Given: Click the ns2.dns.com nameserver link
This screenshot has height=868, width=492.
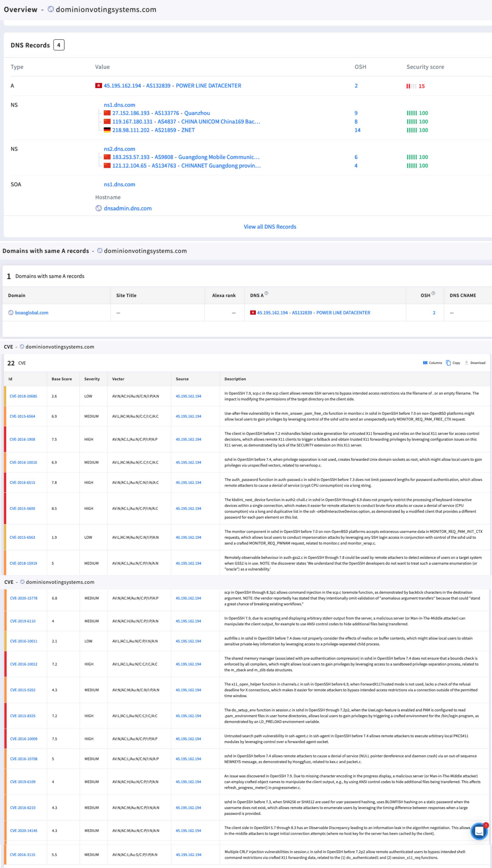Looking at the screenshot, I should coord(119,149).
